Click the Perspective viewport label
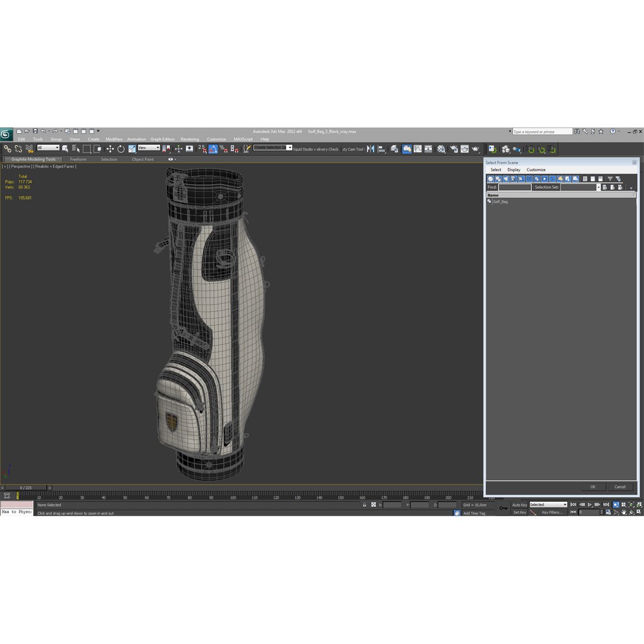The width and height of the screenshot is (644, 644). 20,167
